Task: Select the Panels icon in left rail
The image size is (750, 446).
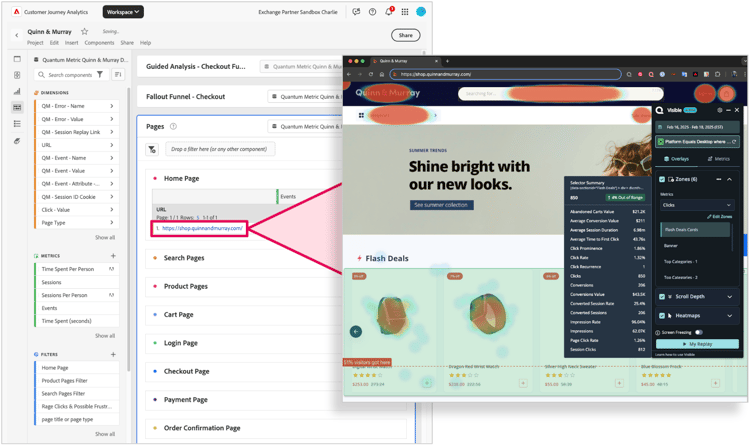Action: coord(17,59)
